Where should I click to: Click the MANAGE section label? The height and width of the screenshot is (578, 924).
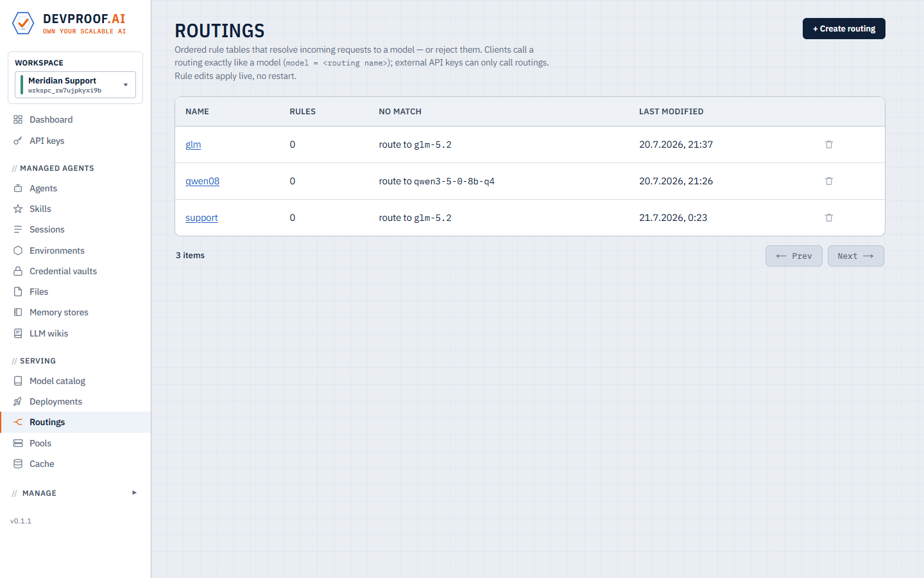(x=39, y=493)
